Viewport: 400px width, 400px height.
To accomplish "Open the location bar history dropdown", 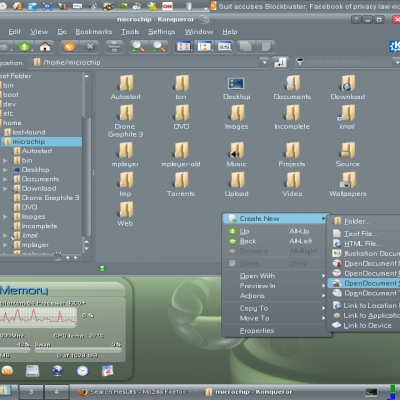I will click(264, 62).
